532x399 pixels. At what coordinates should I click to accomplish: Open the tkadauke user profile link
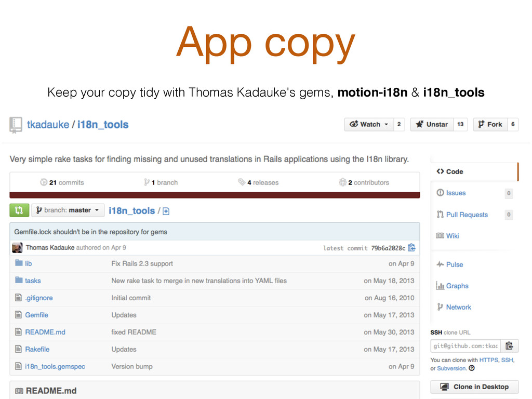pyautogui.click(x=48, y=125)
